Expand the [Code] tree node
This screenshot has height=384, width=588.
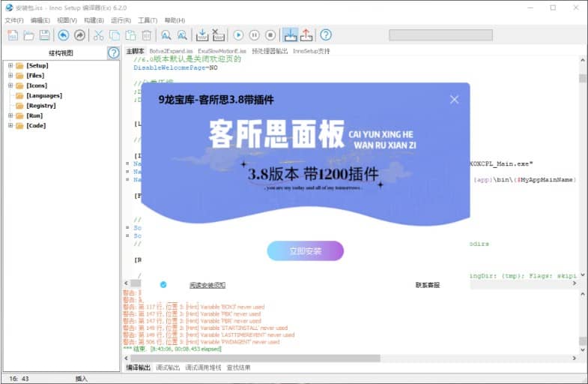tap(10, 125)
